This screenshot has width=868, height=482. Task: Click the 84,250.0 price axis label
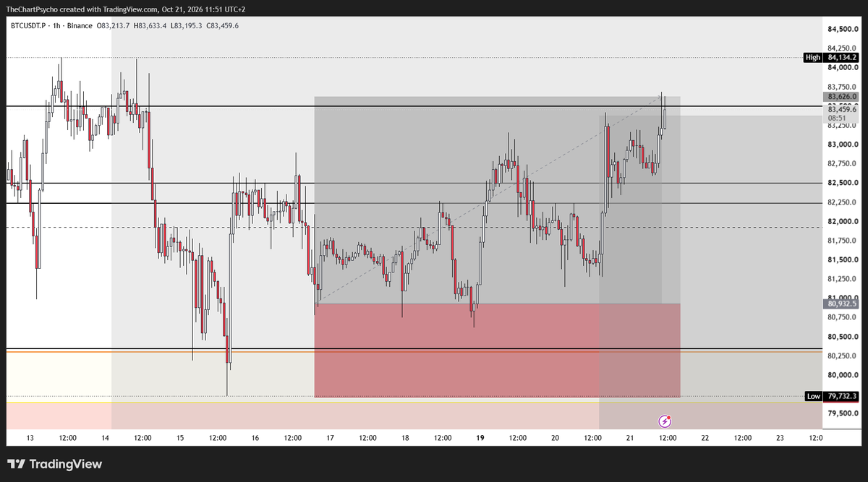[x=843, y=48]
